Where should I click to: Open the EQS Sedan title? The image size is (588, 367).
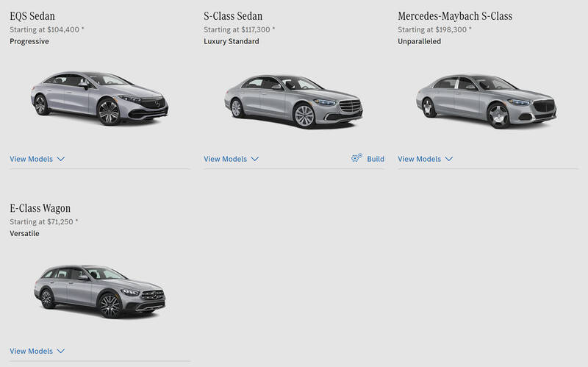[x=32, y=16]
